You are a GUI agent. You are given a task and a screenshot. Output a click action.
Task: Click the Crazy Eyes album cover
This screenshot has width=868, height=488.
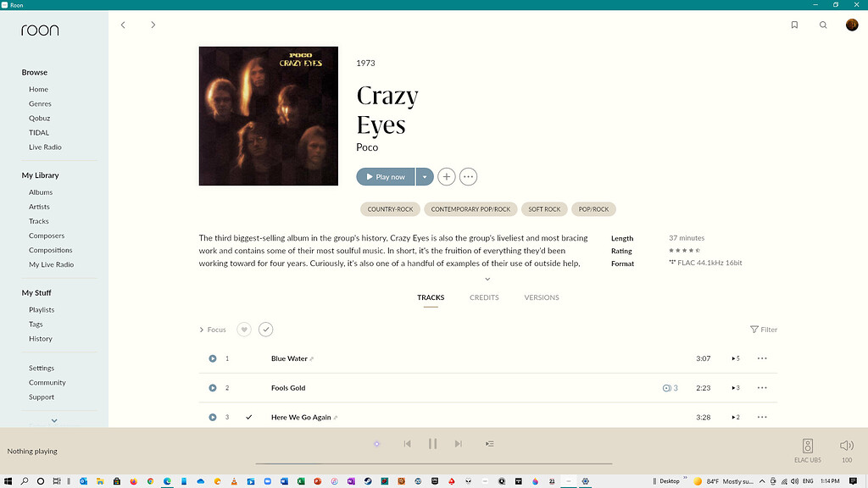(x=269, y=115)
